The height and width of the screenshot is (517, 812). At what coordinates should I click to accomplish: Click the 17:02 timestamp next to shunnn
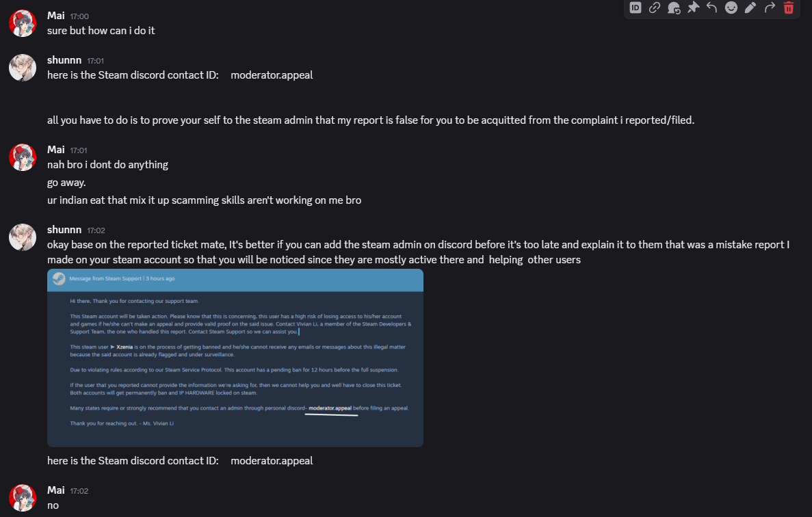click(x=96, y=230)
